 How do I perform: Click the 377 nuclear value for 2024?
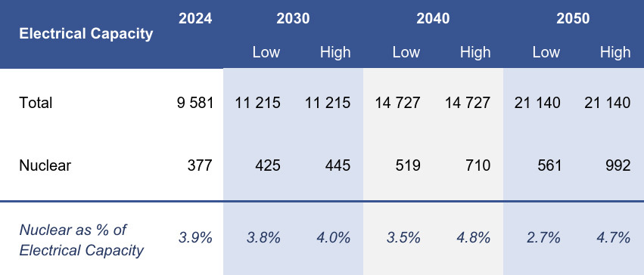tap(201, 165)
